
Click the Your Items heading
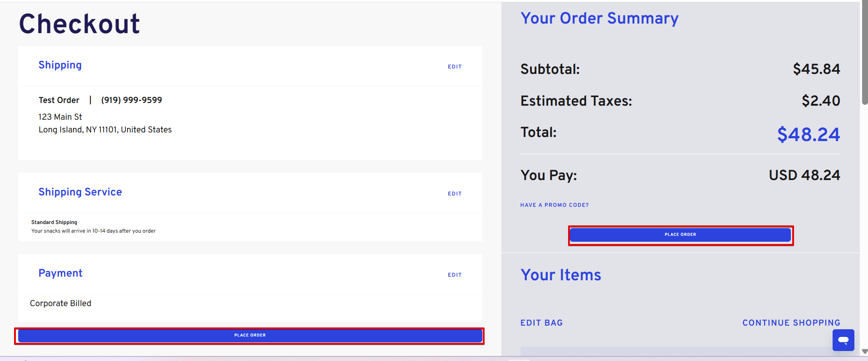(x=561, y=275)
